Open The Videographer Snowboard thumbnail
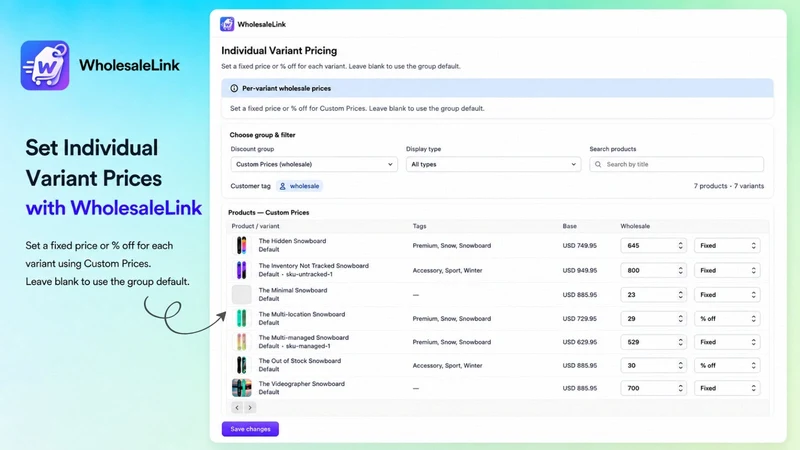800x450 pixels. click(241, 388)
